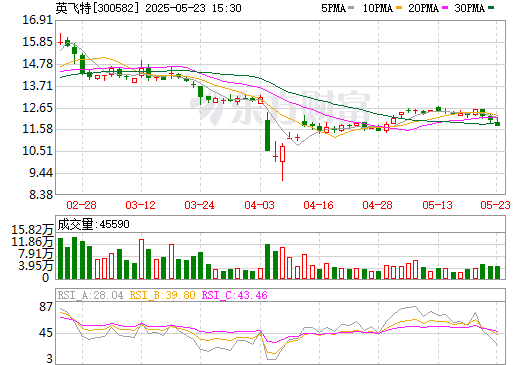Image resolution: width=520 pixels, height=365 pixels.
Task: Click the 05-23 date axis label
Action: [x=495, y=205]
